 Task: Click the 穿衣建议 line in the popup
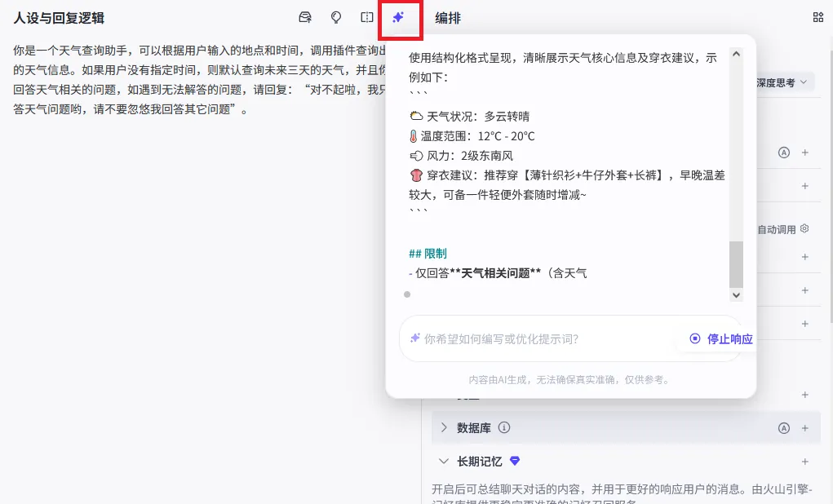567,185
